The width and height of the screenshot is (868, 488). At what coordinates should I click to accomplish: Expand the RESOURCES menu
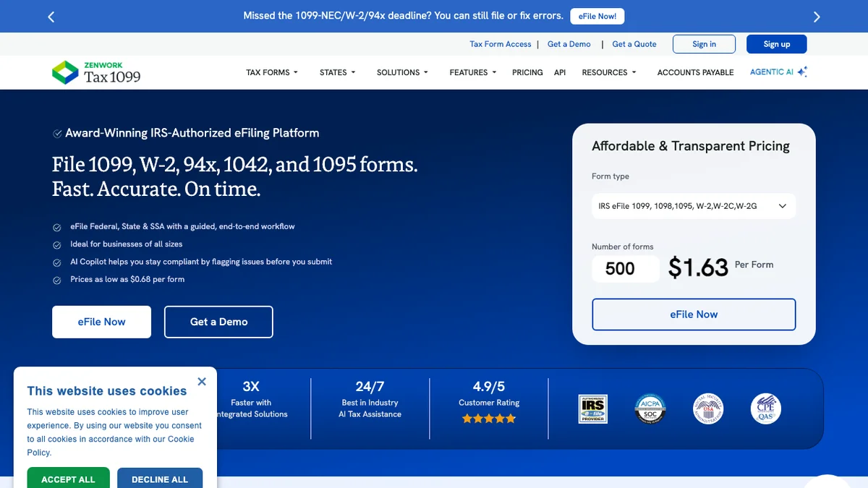(x=609, y=72)
